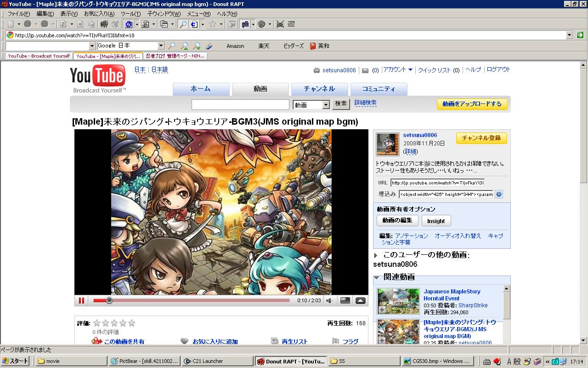
Task: Switch to PictBear in the taskbar
Action: 144,361
